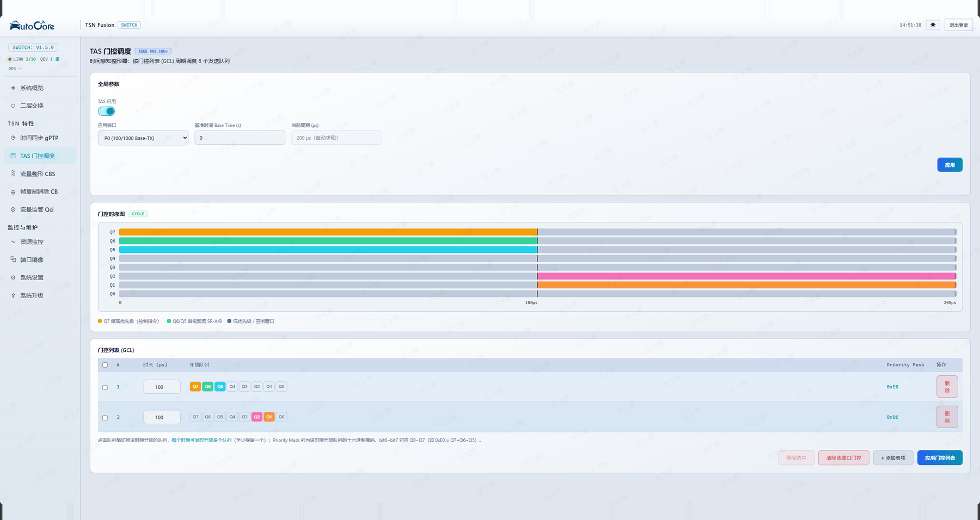Click the upload icon beside 系统升级

tap(13, 296)
